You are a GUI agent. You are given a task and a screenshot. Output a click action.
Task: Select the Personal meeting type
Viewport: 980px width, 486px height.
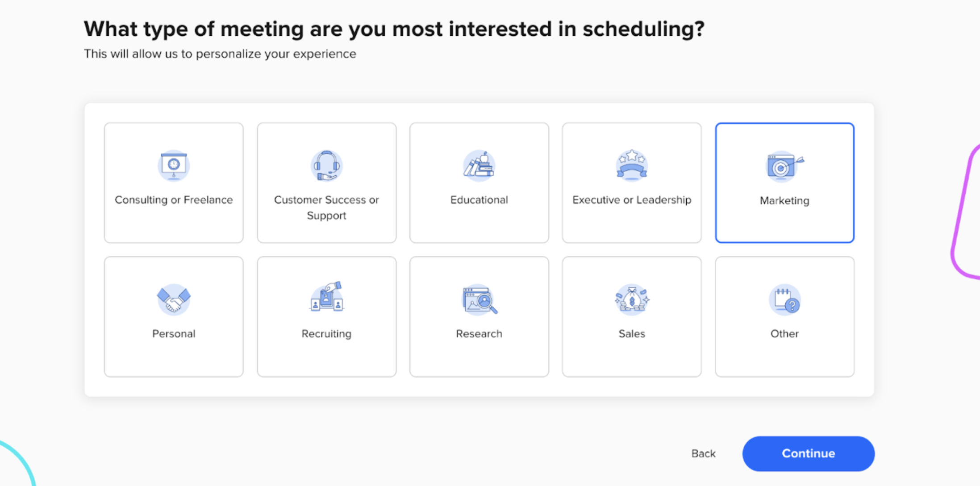[x=174, y=317]
